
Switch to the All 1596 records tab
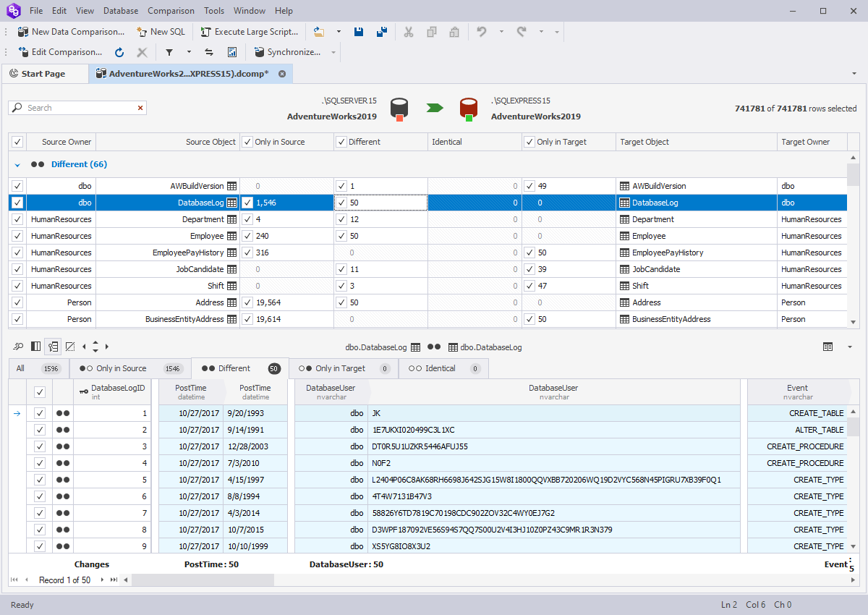pyautogui.click(x=38, y=368)
